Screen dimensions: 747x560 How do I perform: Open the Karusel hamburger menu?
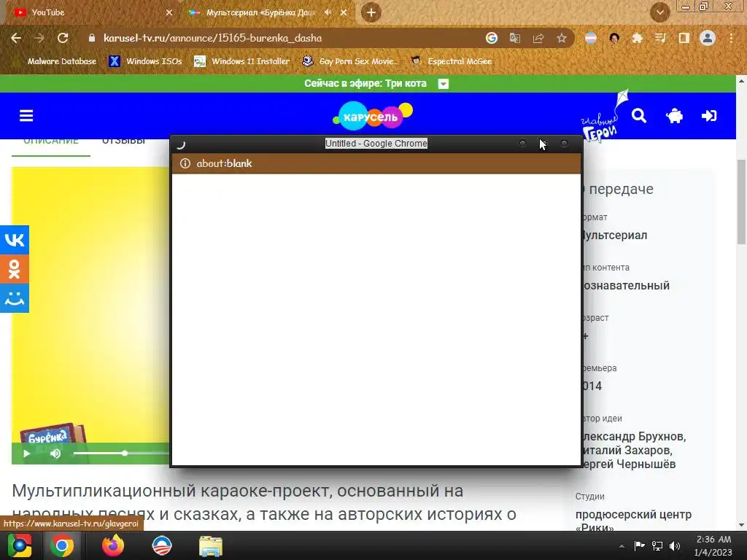(x=26, y=116)
